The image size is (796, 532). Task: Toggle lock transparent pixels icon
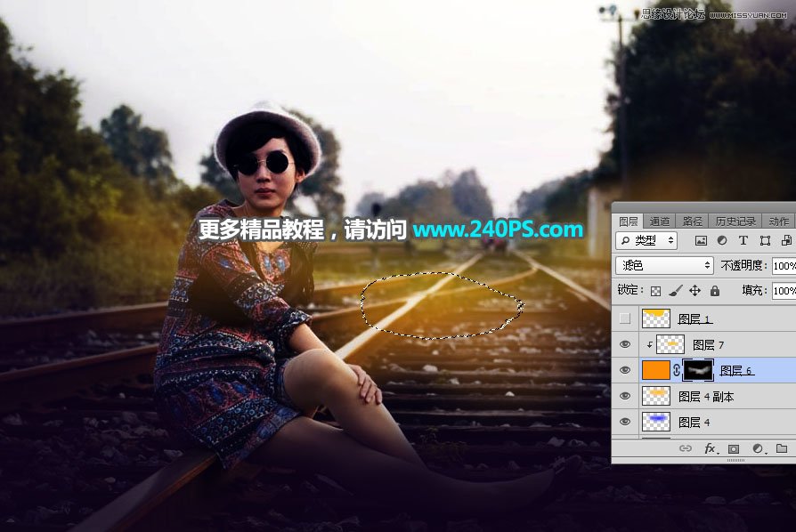pyautogui.click(x=655, y=291)
